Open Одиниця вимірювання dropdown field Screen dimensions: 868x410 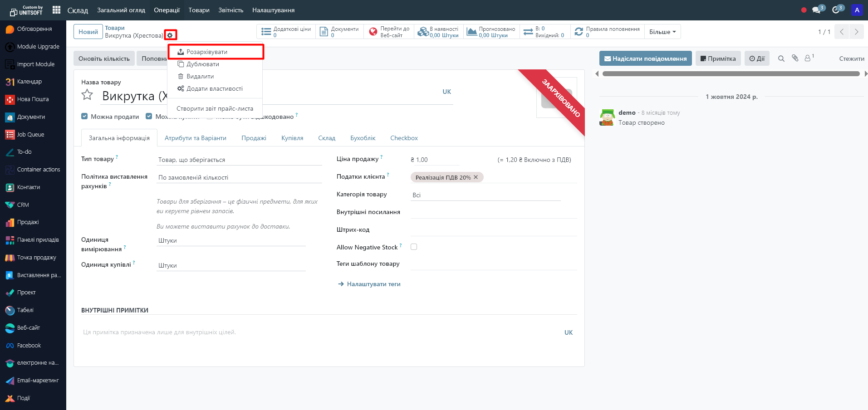pos(231,240)
